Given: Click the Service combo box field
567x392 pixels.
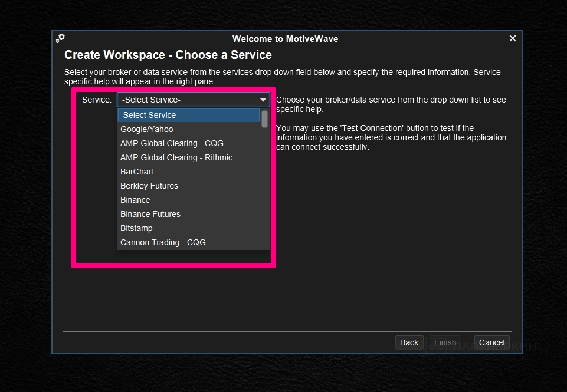Looking at the screenshot, I should pyautogui.click(x=194, y=100).
